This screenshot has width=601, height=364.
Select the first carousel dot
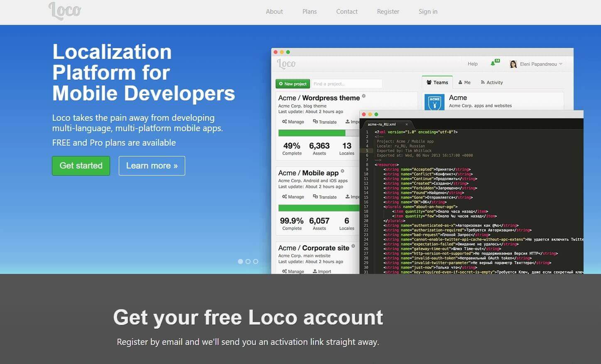(240, 261)
